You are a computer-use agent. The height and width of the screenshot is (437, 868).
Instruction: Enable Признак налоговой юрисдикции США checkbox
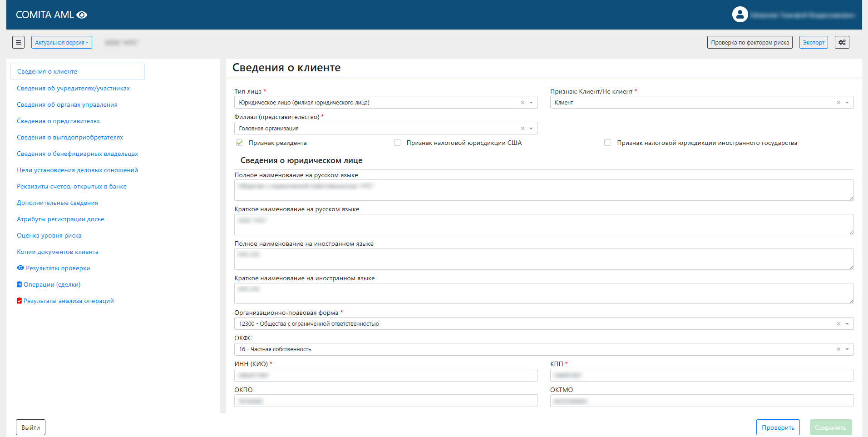(397, 143)
